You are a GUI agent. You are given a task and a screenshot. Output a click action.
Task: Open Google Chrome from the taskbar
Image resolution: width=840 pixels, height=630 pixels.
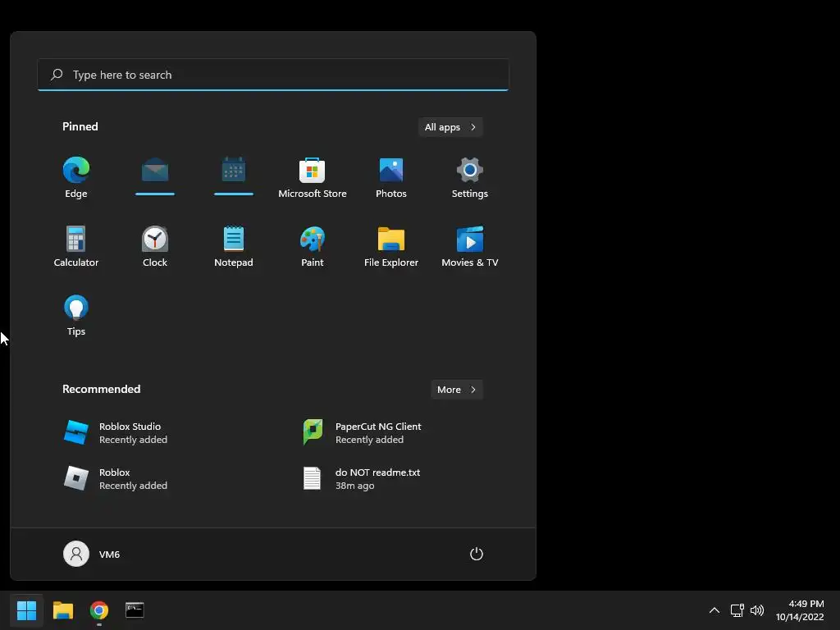(98, 610)
